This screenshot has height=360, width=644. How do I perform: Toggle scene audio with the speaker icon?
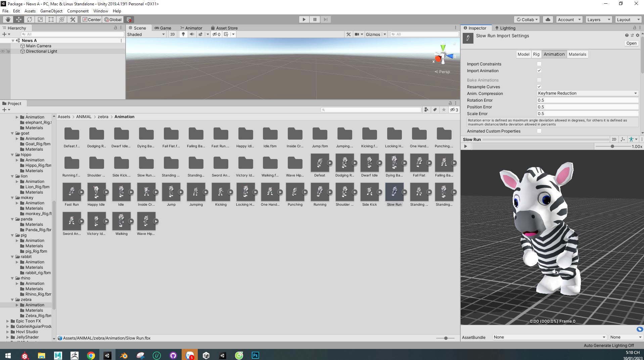tap(192, 34)
